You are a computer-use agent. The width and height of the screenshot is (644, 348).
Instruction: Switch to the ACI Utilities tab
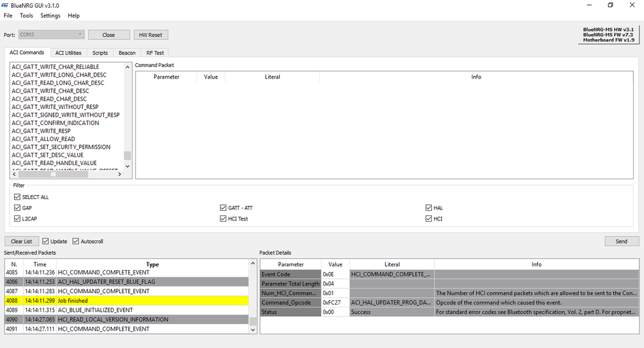(x=68, y=53)
